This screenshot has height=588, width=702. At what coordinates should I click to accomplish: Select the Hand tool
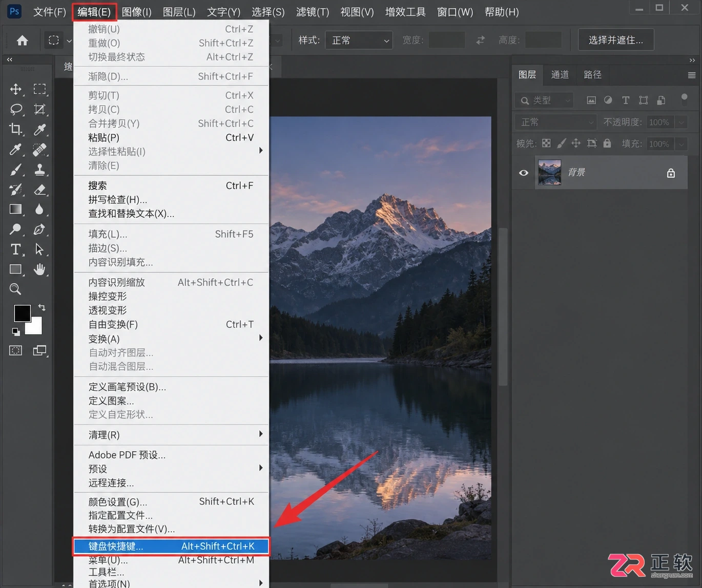point(39,269)
